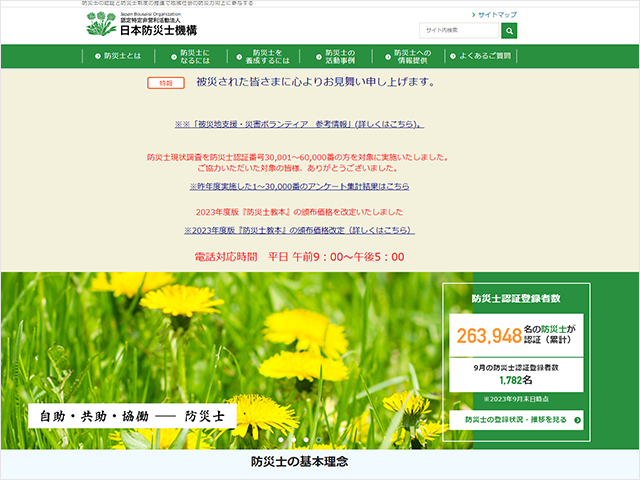Select the fourth green carousel dot
The width and height of the screenshot is (640, 480).
click(319, 440)
